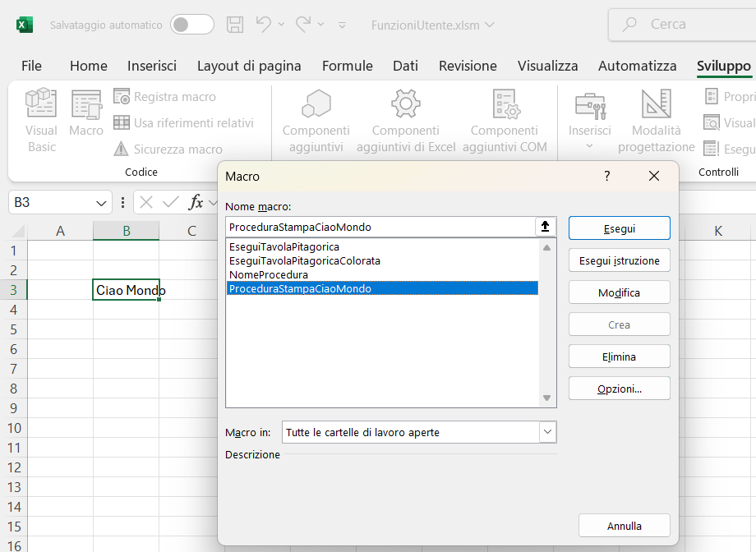Toggle the Salvataggio automatico switch
The height and width of the screenshot is (552, 756).
pos(191,25)
